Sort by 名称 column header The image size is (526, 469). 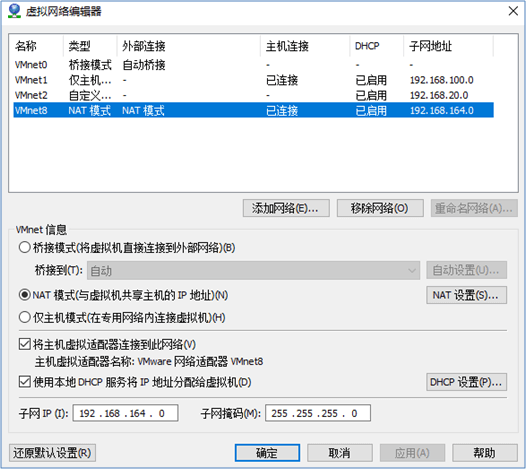[x=37, y=46]
